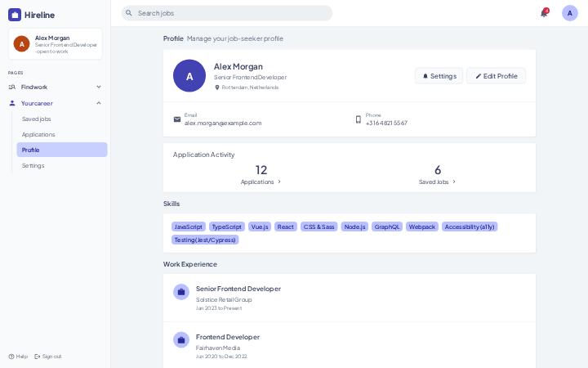Image resolution: width=588 pixels, height=368 pixels.
Task: Click the Settings button on profile card
Action: (x=439, y=76)
